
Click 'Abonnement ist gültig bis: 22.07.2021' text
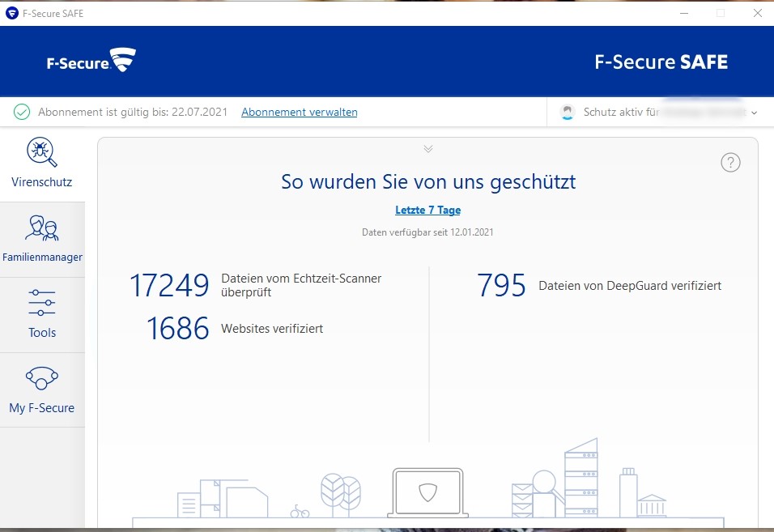coord(133,112)
